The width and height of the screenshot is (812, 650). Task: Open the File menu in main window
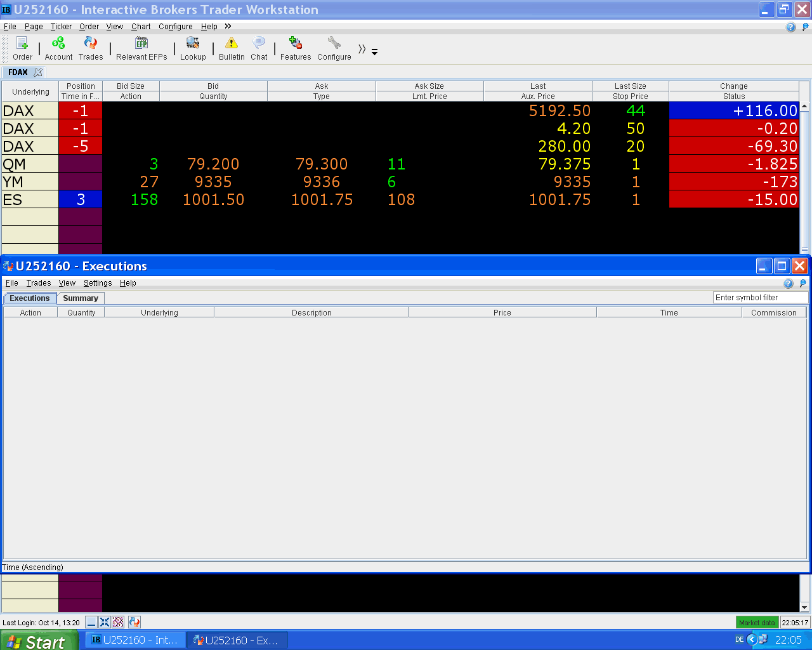(10, 27)
